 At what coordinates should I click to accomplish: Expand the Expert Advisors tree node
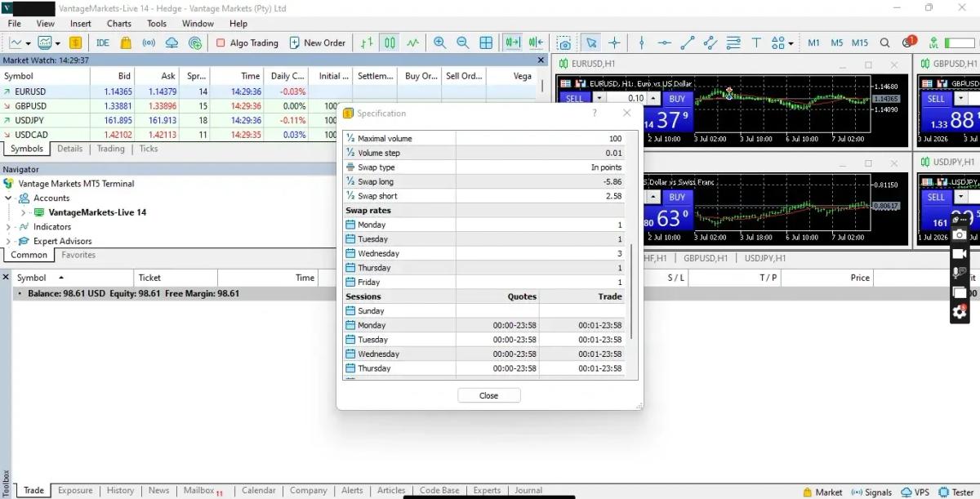click(8, 241)
